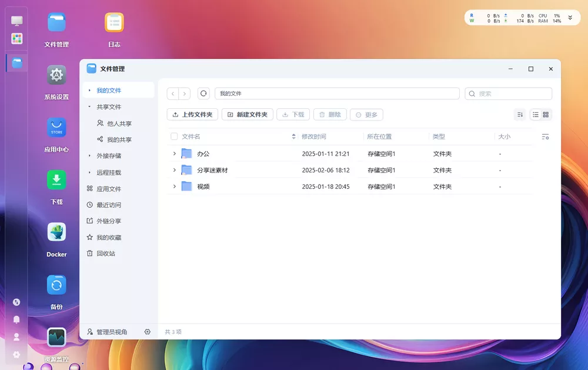The image size is (588, 370).
Task: Open 资源监控 from the dock
Action: pyautogui.click(x=56, y=337)
